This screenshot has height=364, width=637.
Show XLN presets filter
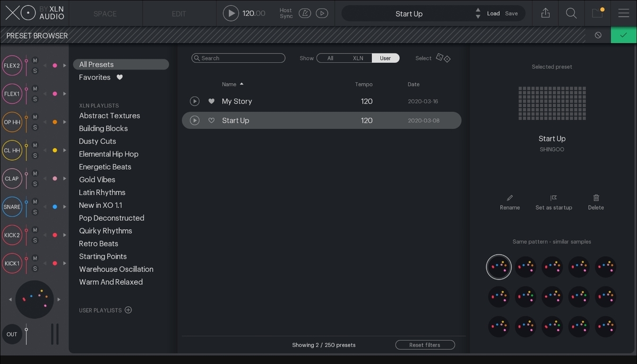click(x=358, y=58)
